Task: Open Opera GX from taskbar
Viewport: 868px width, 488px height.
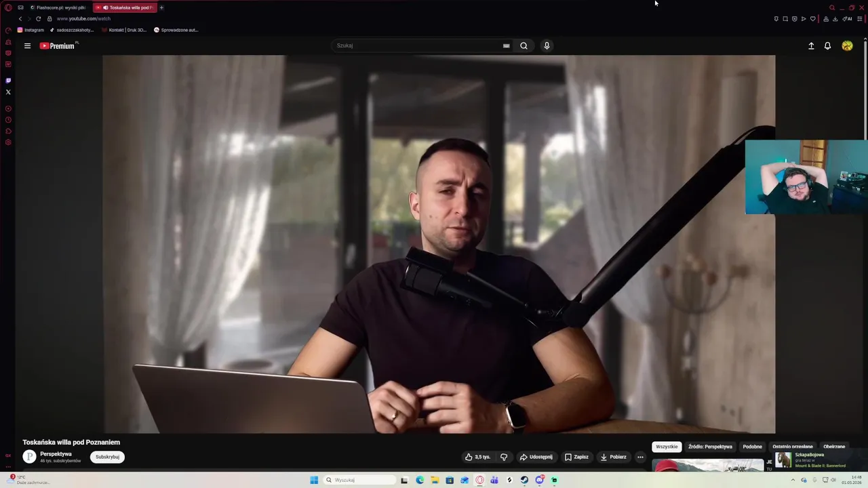Action: (479, 480)
